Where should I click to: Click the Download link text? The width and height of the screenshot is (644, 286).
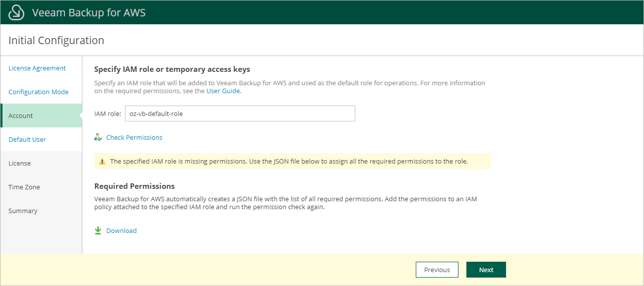[x=122, y=230]
